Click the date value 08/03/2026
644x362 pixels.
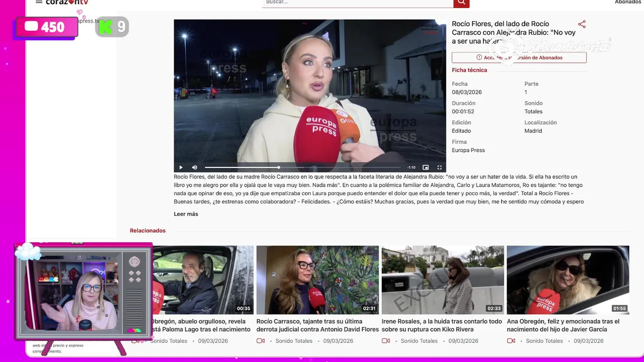coord(467,93)
